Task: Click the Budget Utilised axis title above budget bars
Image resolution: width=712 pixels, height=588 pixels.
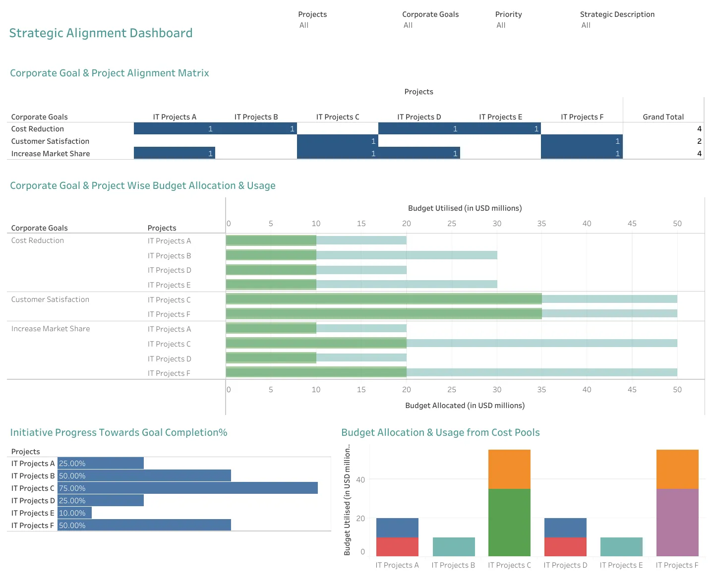Action: pyautogui.click(x=465, y=208)
